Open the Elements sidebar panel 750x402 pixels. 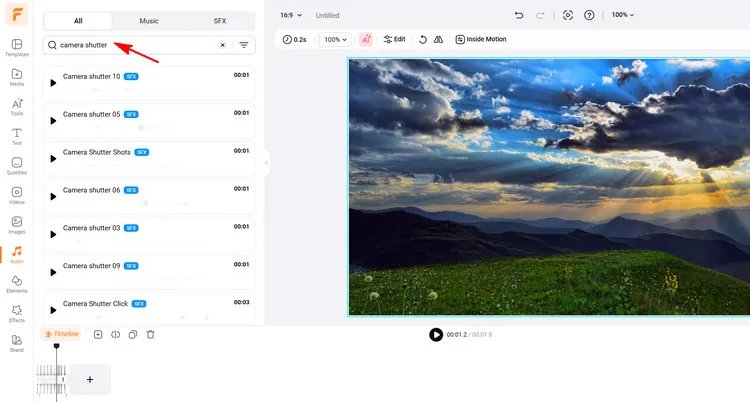coord(17,284)
